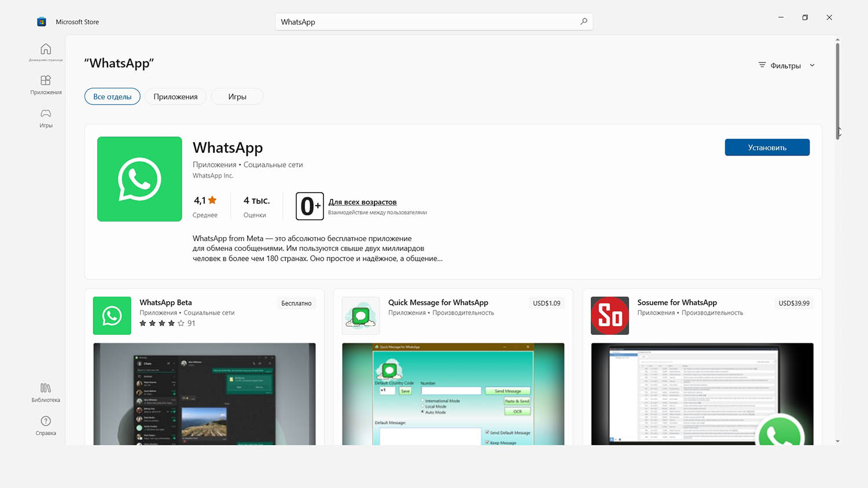The width and height of the screenshot is (868, 488).
Task: Open the Для всех возрастов age rating link
Action: pyautogui.click(x=362, y=202)
